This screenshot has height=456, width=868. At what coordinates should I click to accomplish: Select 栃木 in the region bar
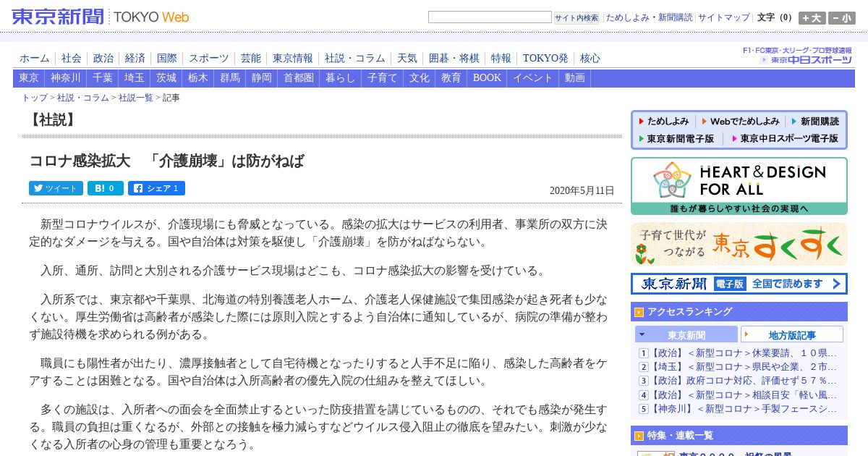click(198, 78)
